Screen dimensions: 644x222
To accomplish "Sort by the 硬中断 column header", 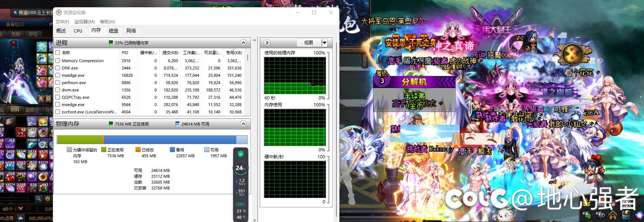I will click(x=149, y=53).
